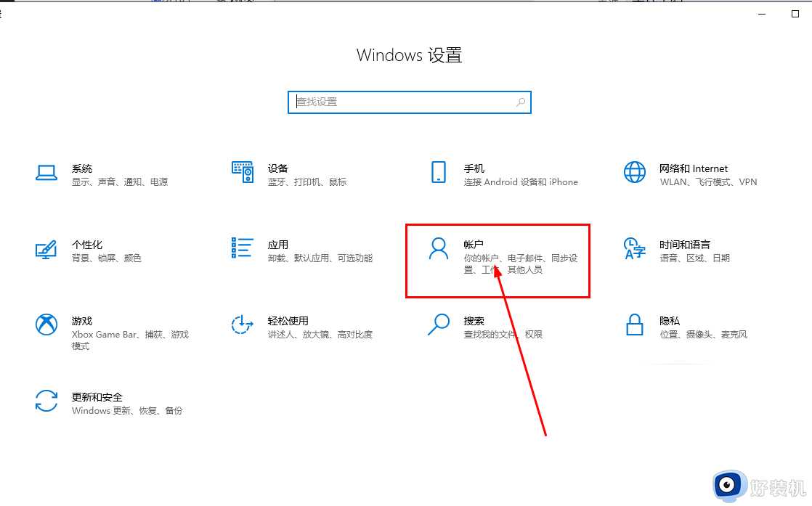Screen dimensions: 812x506
Task: Minimize the Windows 设置 window
Action: (x=761, y=14)
